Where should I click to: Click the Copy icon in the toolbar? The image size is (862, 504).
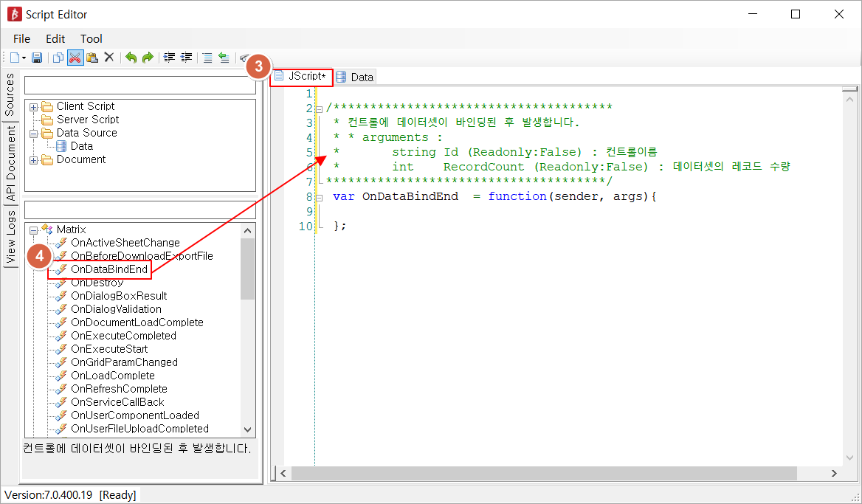click(58, 58)
